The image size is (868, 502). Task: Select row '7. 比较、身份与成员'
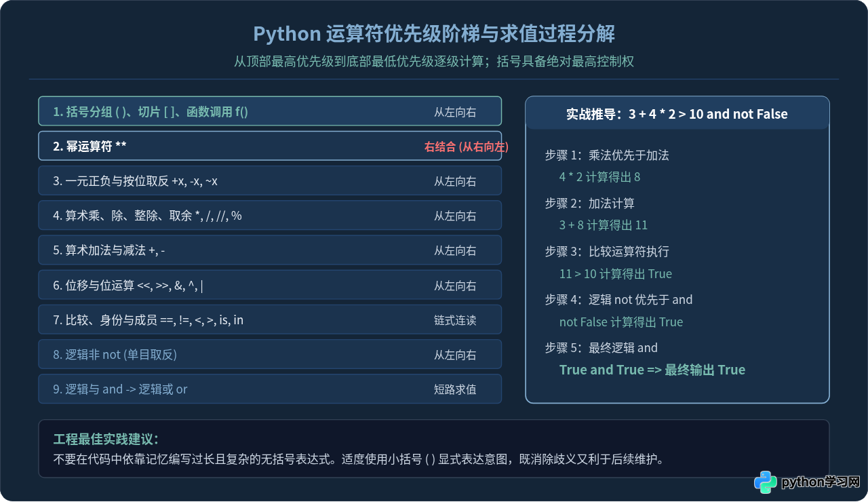(270, 320)
